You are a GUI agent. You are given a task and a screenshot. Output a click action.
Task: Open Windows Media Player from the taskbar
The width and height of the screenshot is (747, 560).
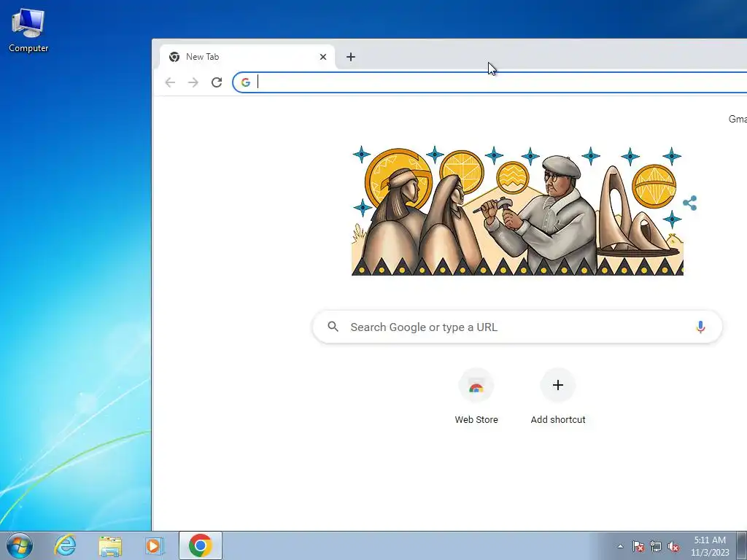tap(155, 545)
